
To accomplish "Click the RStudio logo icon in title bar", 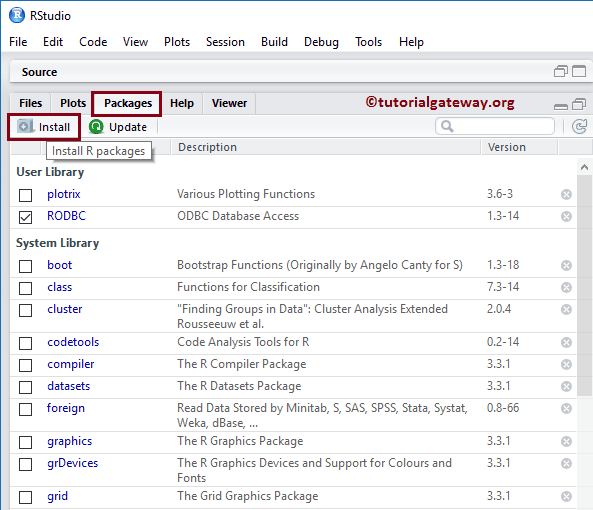I will 17,15.
